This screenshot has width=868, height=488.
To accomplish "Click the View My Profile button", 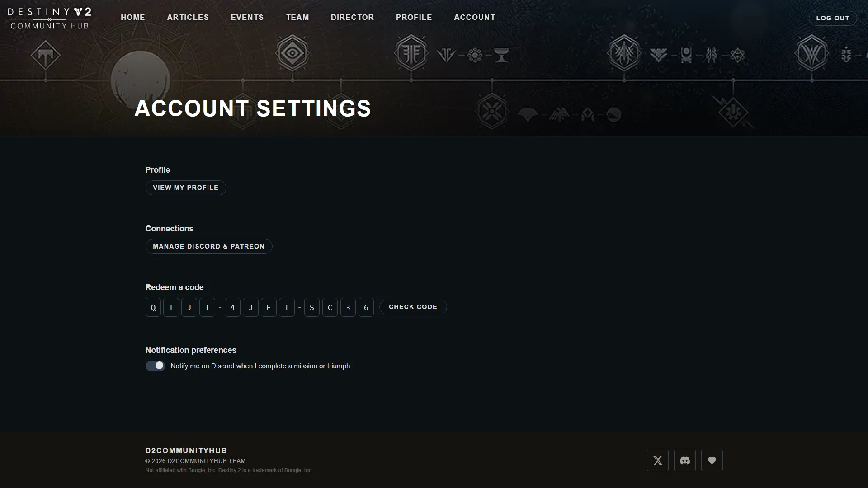I will [x=186, y=188].
